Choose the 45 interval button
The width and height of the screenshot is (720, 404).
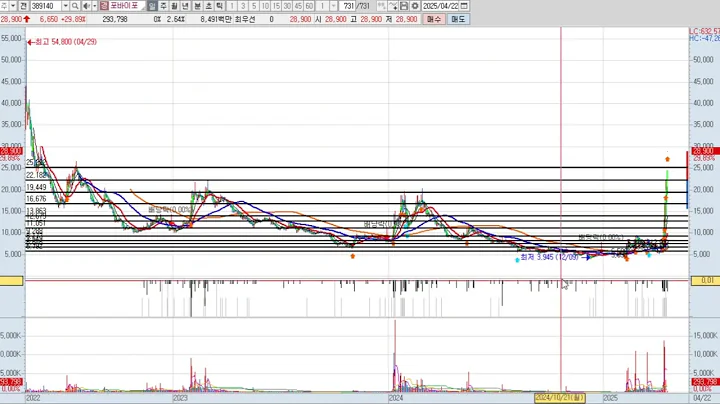tap(298, 6)
